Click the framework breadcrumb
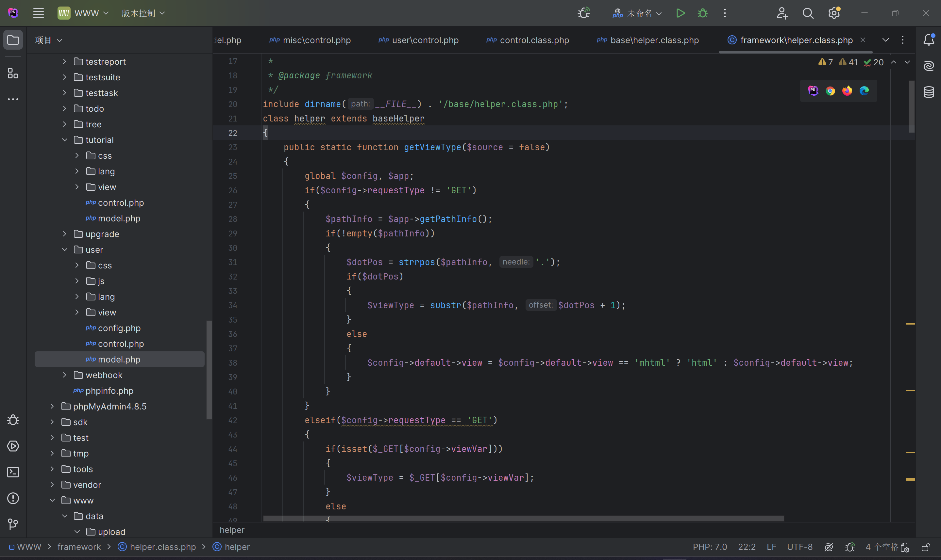The image size is (941, 560). (x=79, y=547)
